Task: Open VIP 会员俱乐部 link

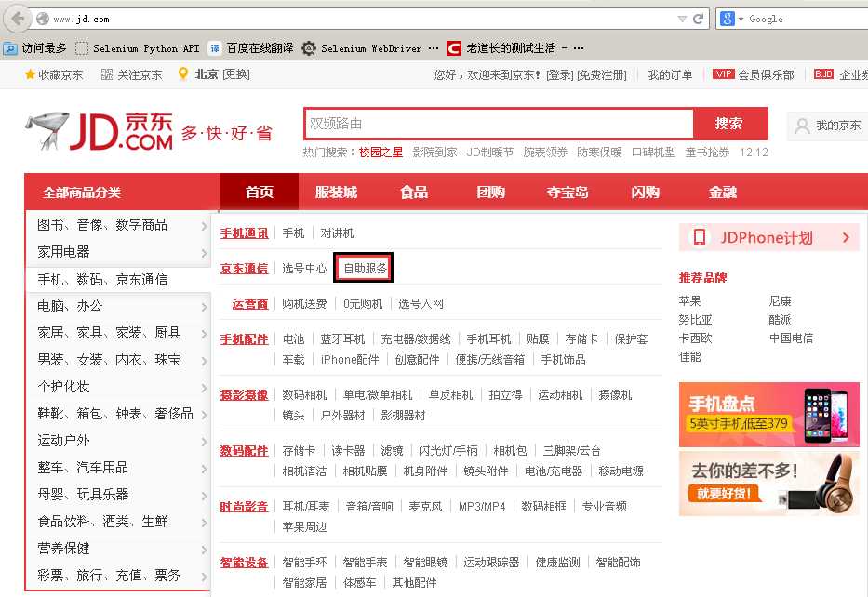Action: coord(754,74)
